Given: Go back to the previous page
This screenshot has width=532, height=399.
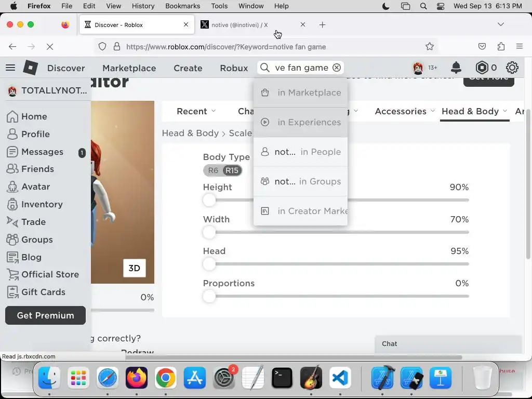Looking at the screenshot, I should click(12, 46).
